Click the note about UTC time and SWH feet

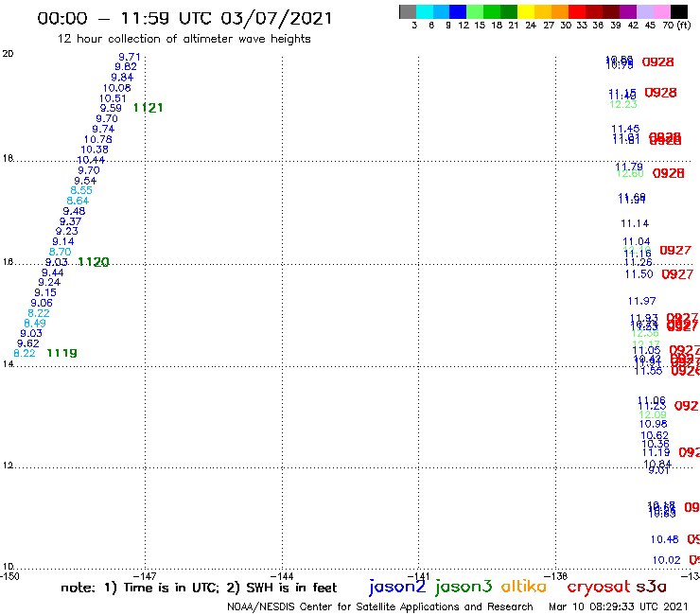pos(199,588)
